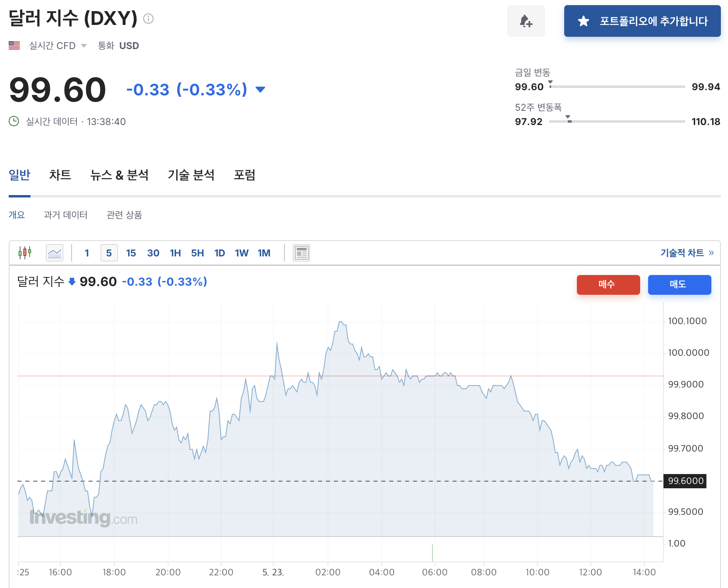This screenshot has height=588, width=728.
Task: Set chart interval to 5 minutes
Action: [109, 253]
